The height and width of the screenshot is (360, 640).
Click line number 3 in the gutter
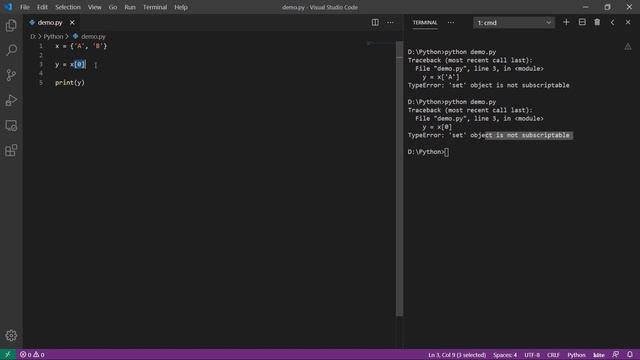click(x=41, y=64)
